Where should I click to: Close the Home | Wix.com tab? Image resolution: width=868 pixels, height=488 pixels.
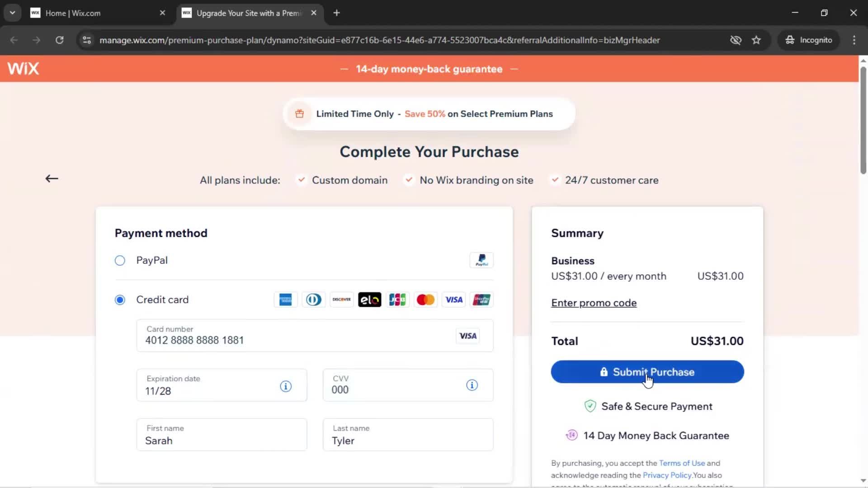pos(162,13)
